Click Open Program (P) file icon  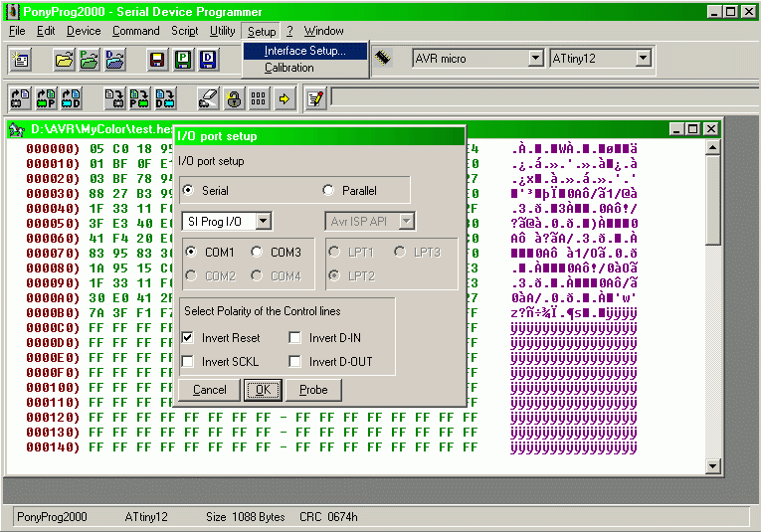click(x=90, y=60)
